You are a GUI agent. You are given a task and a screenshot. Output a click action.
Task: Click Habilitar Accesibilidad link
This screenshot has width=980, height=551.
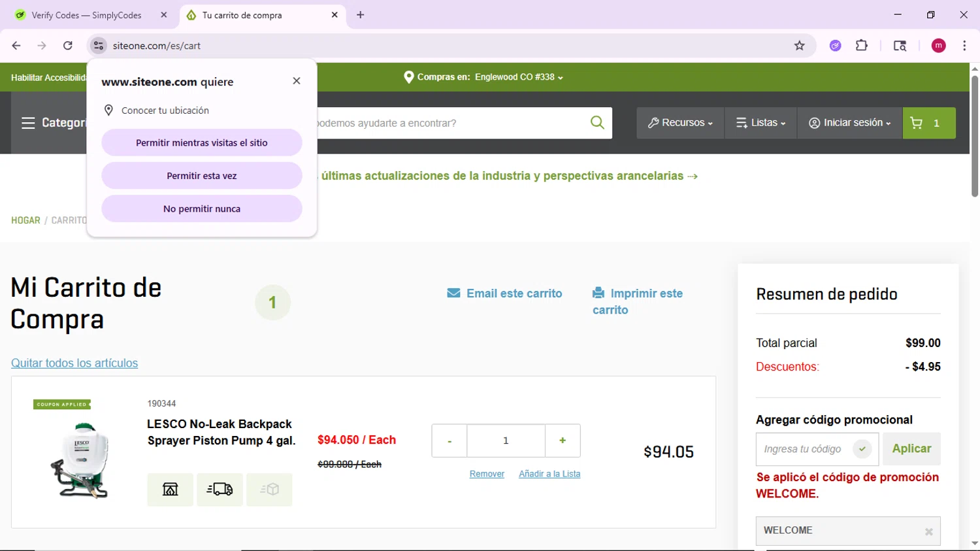pos(49,77)
